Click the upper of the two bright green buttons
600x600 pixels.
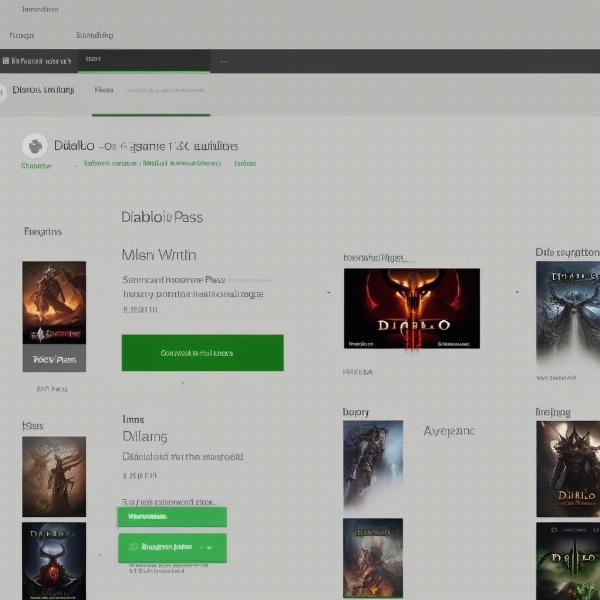[172, 517]
